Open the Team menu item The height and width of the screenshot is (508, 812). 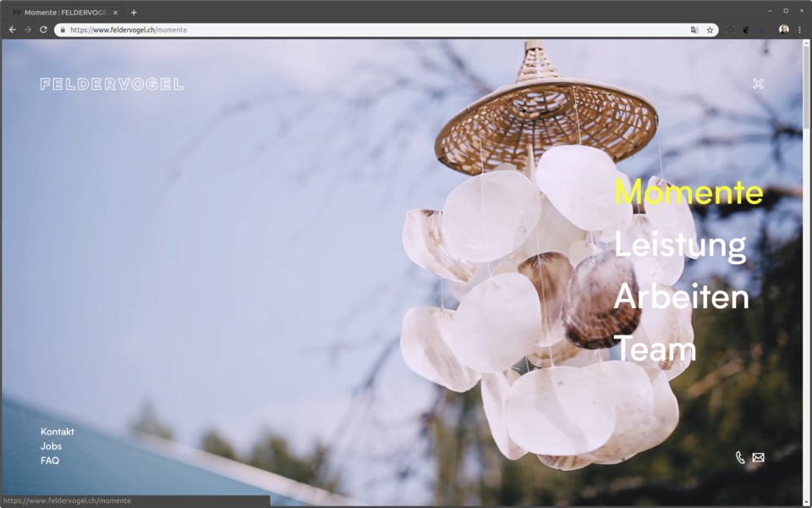tap(655, 349)
